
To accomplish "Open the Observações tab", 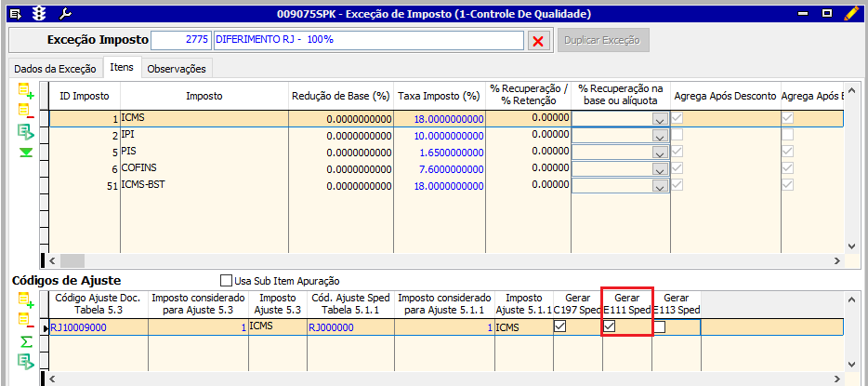I will coord(178,69).
